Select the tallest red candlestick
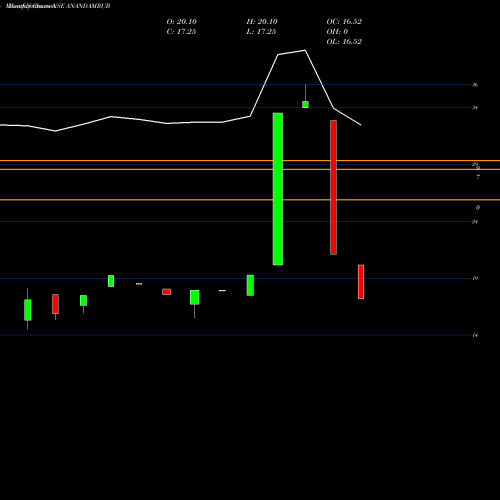The height and width of the screenshot is (500, 500). pyautogui.click(x=333, y=187)
